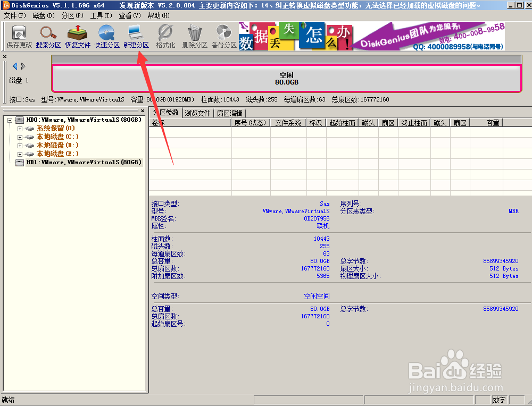532x406 pixels.
Task: Select HD1:VMware,VMwareVirtualS(80GB) in the tree
Action: click(x=84, y=162)
